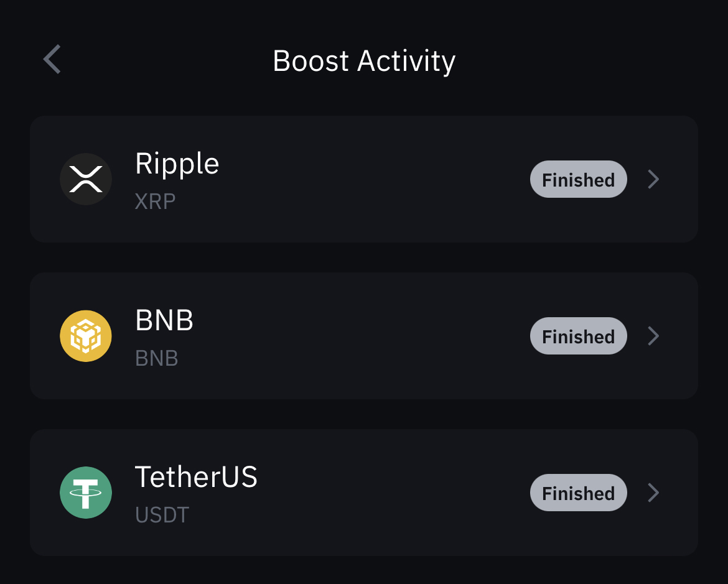Expand the BNB row chevron

(x=653, y=336)
